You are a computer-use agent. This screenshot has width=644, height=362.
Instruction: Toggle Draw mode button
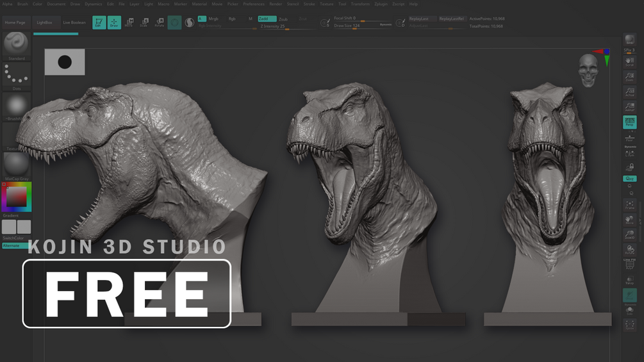coord(114,22)
